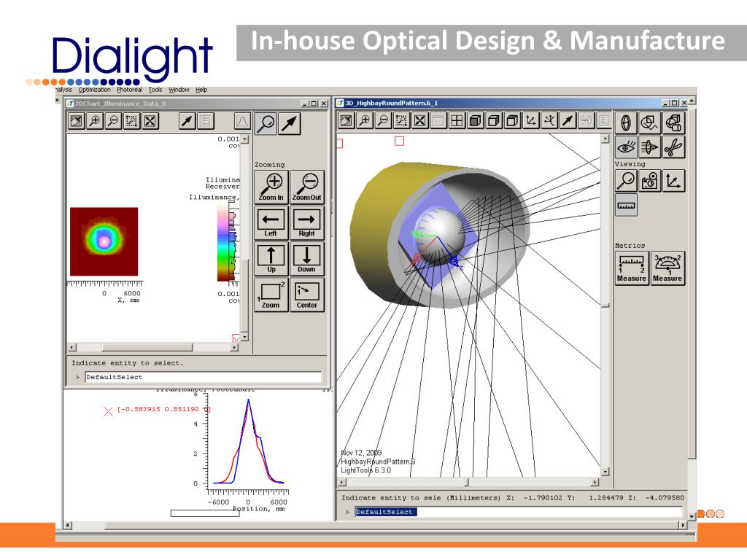The width and height of the screenshot is (747, 560).
Task: Click the XY axes orientation icon in 3D toolbar
Action: (530, 121)
